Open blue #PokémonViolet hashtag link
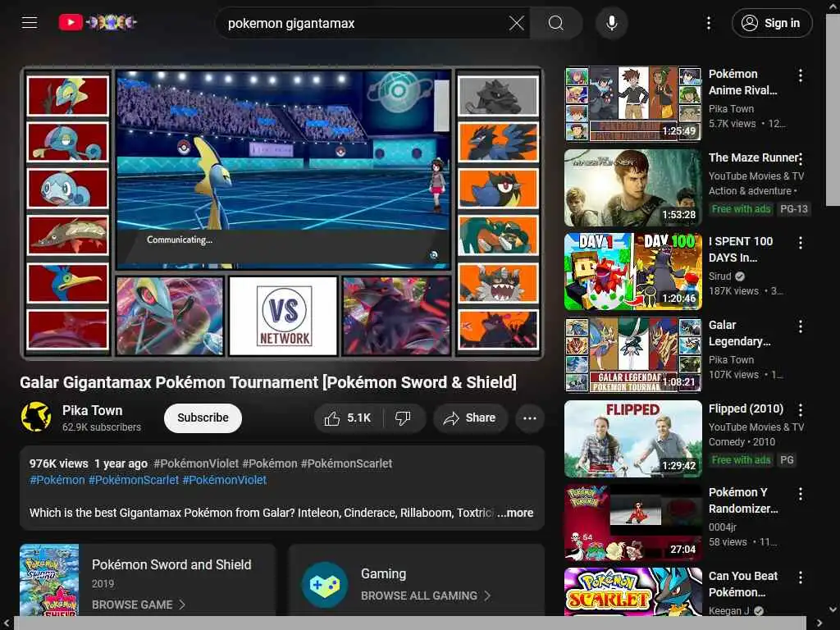 click(x=225, y=480)
